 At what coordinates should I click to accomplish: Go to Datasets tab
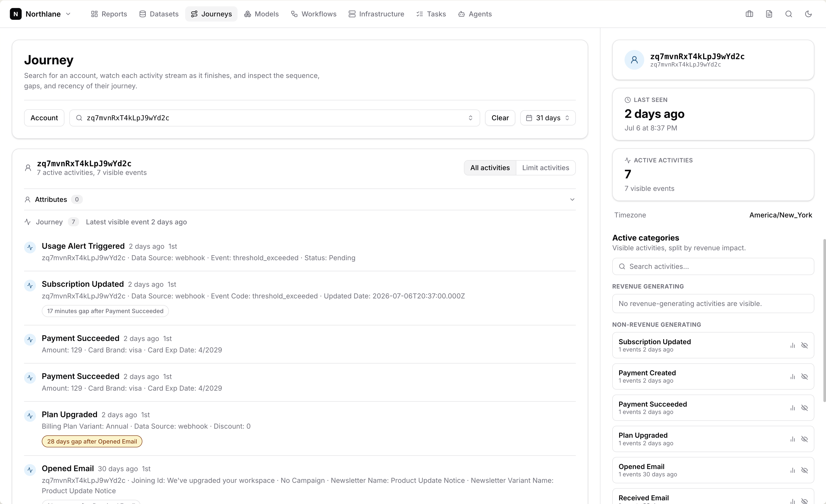coord(159,14)
